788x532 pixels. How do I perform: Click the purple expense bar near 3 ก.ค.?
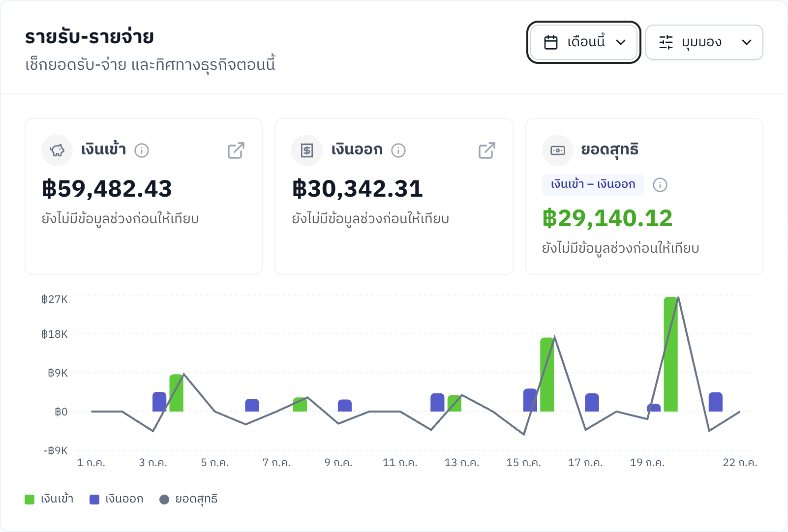[159, 402]
